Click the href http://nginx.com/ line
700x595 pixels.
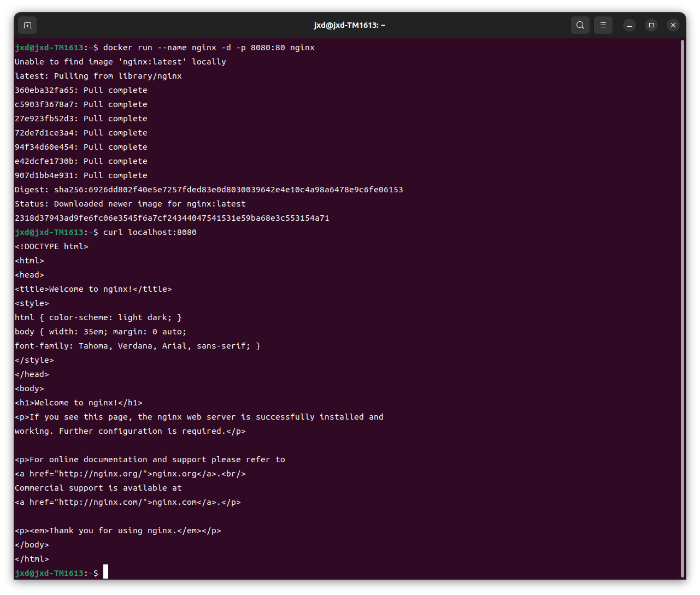coord(128,502)
